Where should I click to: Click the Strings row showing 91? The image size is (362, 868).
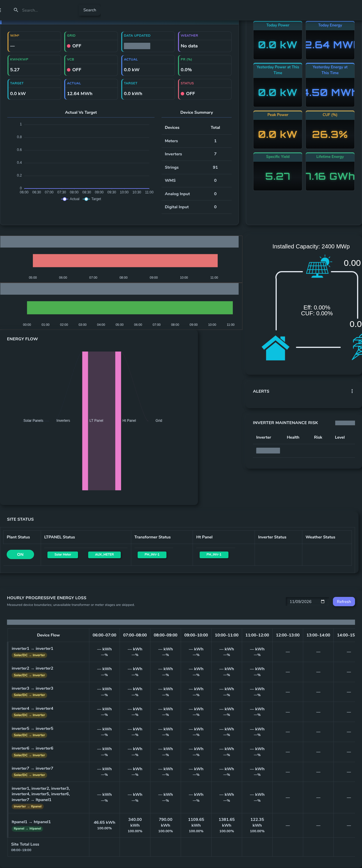pos(196,168)
